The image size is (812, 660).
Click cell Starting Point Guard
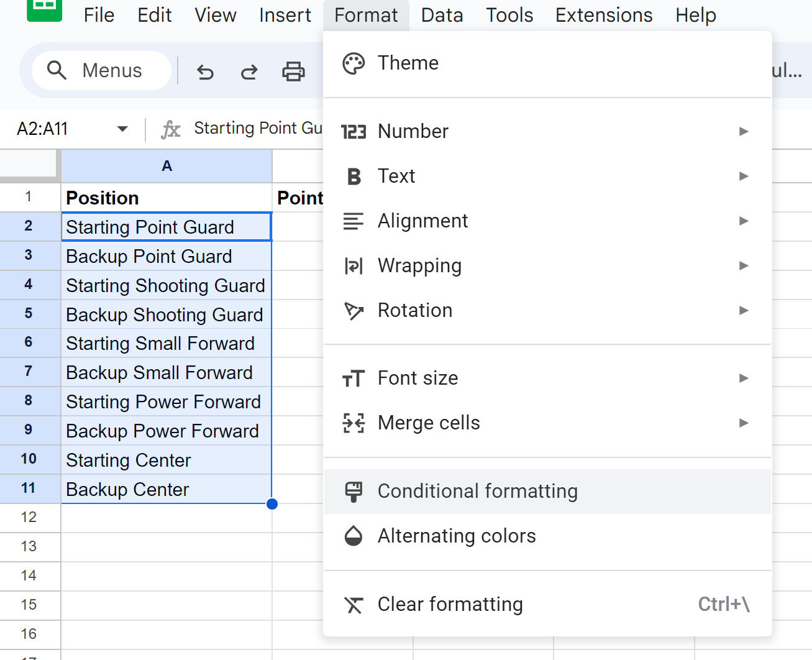[167, 227]
